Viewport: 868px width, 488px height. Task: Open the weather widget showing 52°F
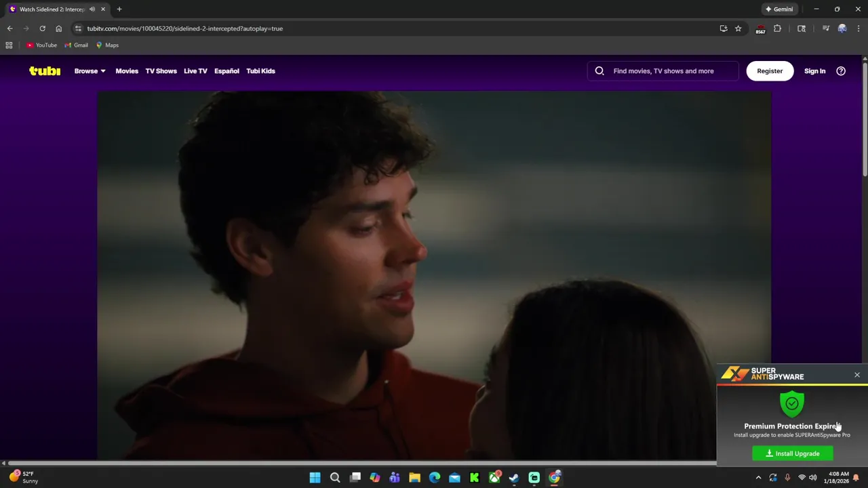tap(24, 477)
